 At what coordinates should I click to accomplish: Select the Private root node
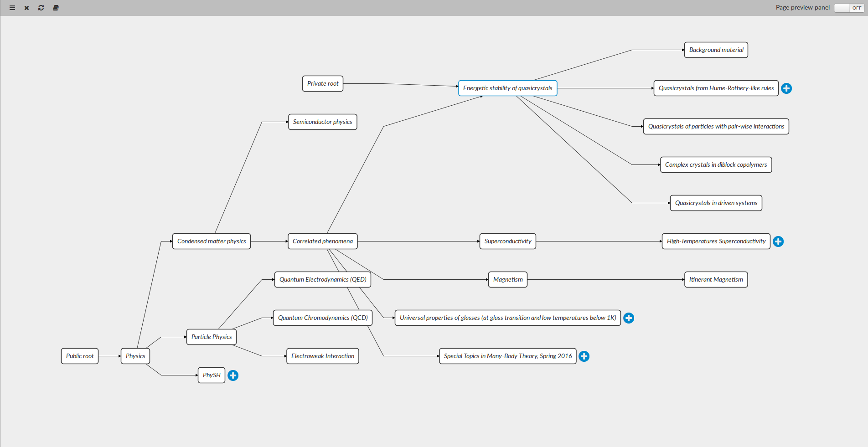point(323,84)
